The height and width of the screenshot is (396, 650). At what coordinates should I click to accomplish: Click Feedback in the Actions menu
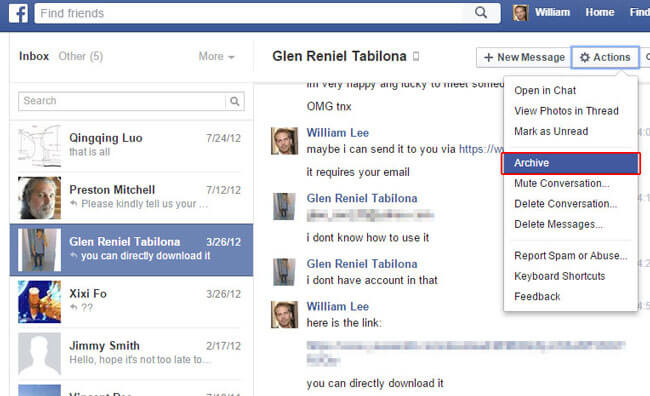click(x=570, y=296)
